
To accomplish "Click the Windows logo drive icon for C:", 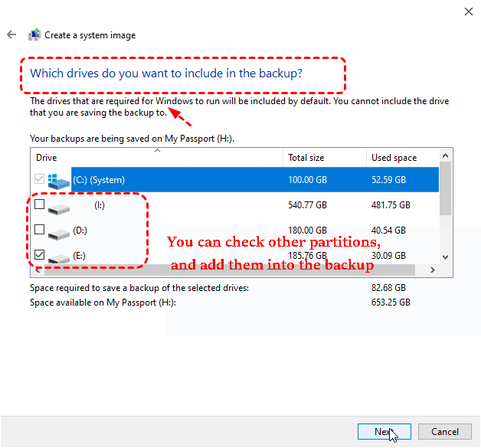I will [59, 180].
